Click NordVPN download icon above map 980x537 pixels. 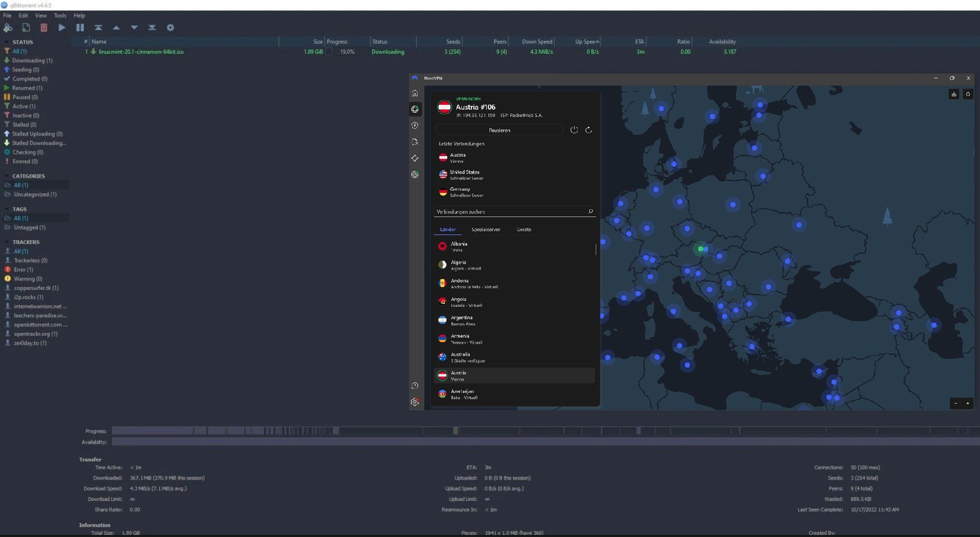(x=954, y=94)
